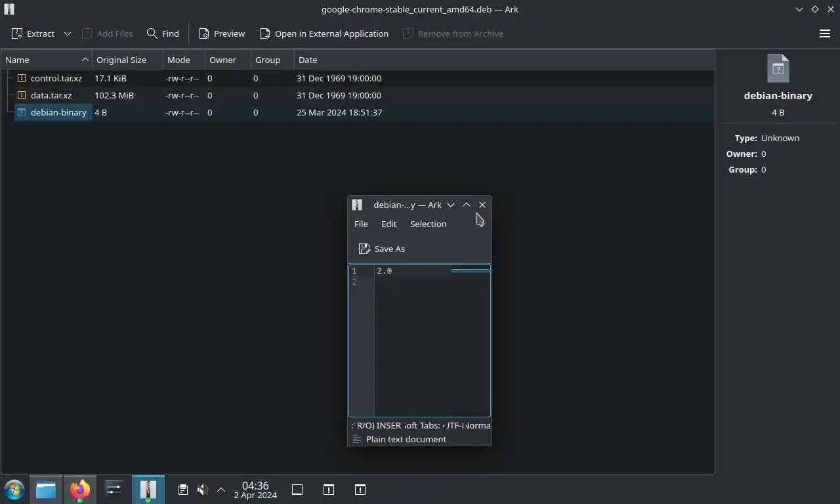Click the Extract toolbar button

33,33
